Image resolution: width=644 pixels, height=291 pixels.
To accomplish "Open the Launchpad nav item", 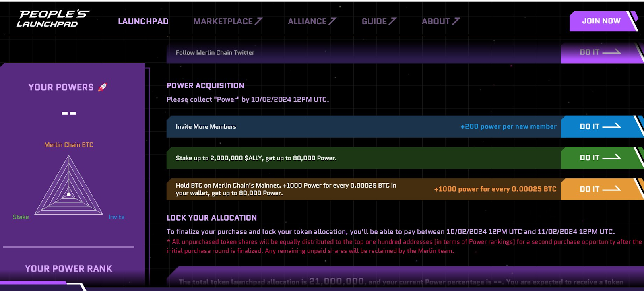I will (x=143, y=21).
